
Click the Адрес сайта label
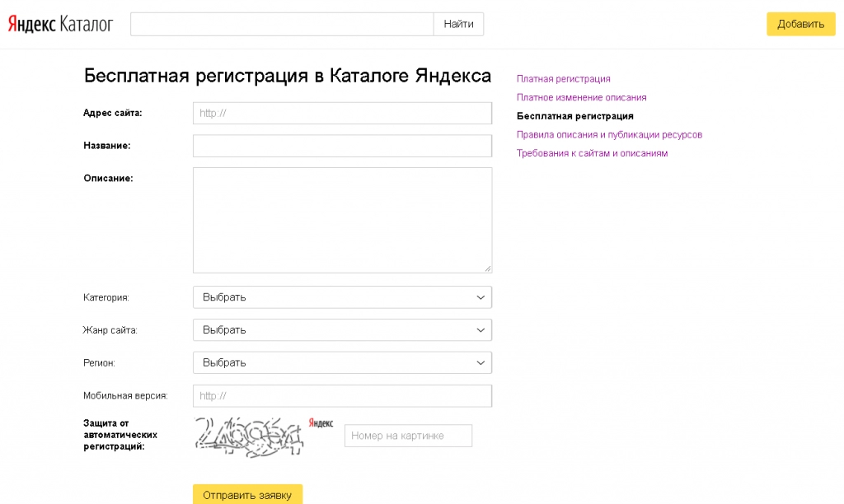112,113
